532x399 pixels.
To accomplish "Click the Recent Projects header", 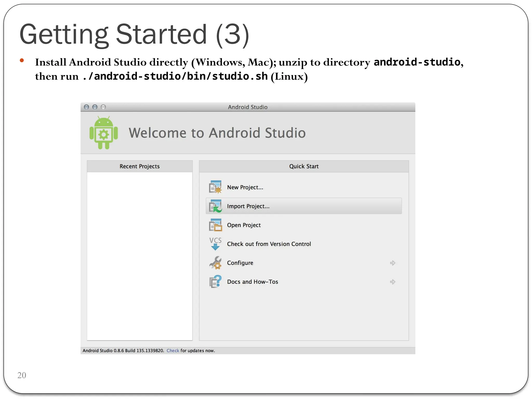I will [140, 166].
